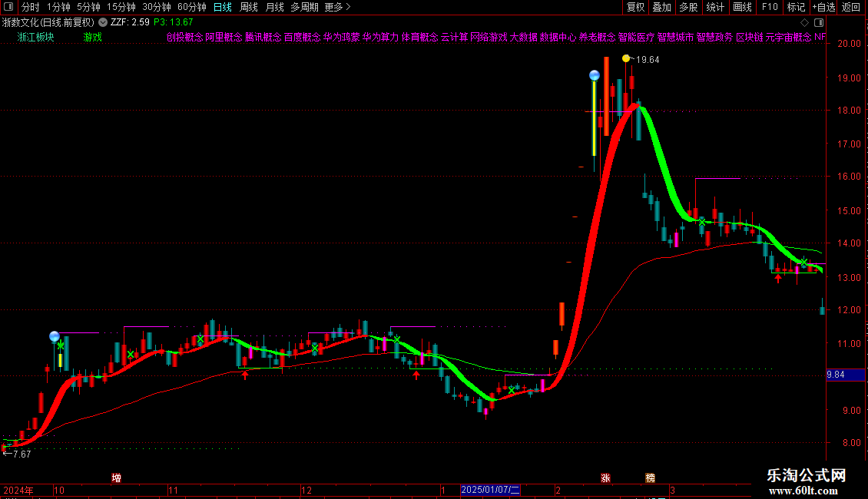The height and width of the screenshot is (499, 868).
Task: Switch to the 分时 intraday view
Action: [x=31, y=7]
